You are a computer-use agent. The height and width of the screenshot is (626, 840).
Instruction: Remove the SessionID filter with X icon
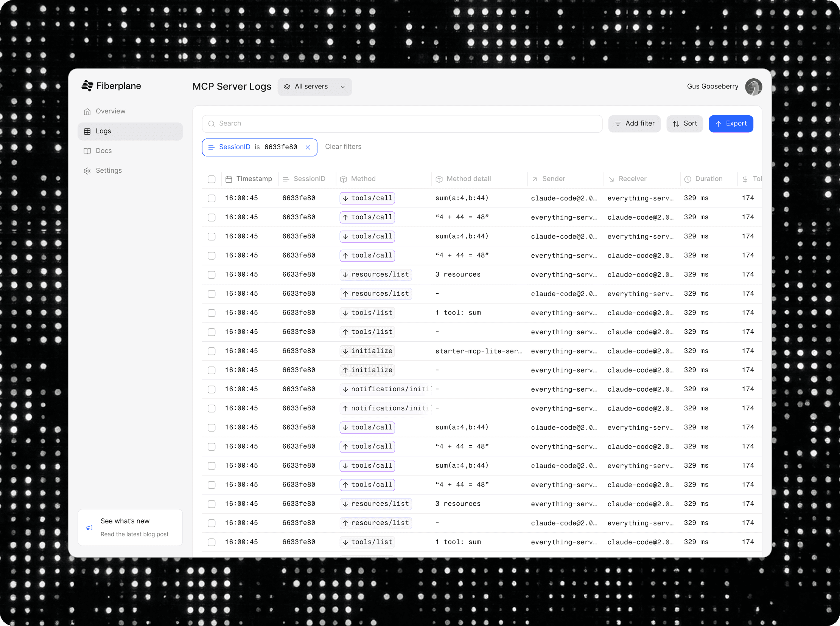point(308,147)
